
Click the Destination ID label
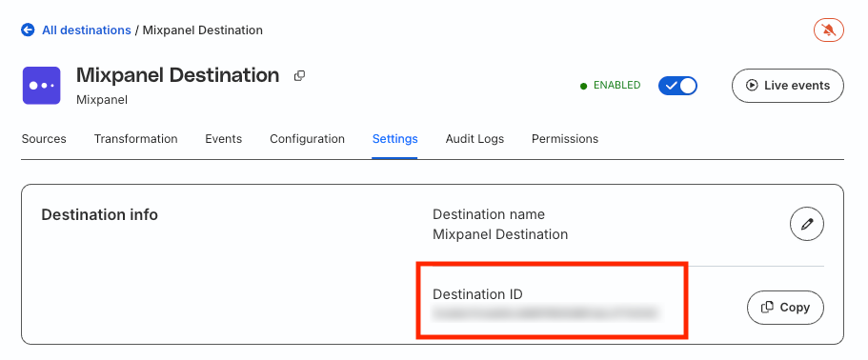[x=477, y=294]
